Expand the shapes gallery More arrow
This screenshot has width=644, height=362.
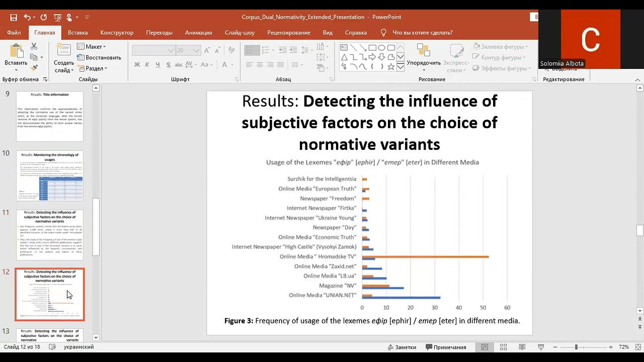tap(400, 66)
